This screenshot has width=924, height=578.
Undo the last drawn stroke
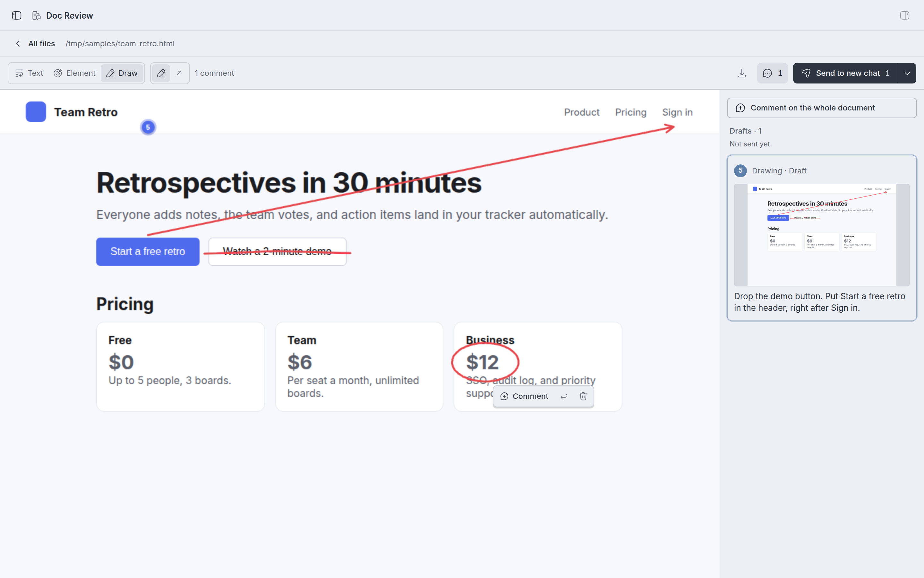564,397
